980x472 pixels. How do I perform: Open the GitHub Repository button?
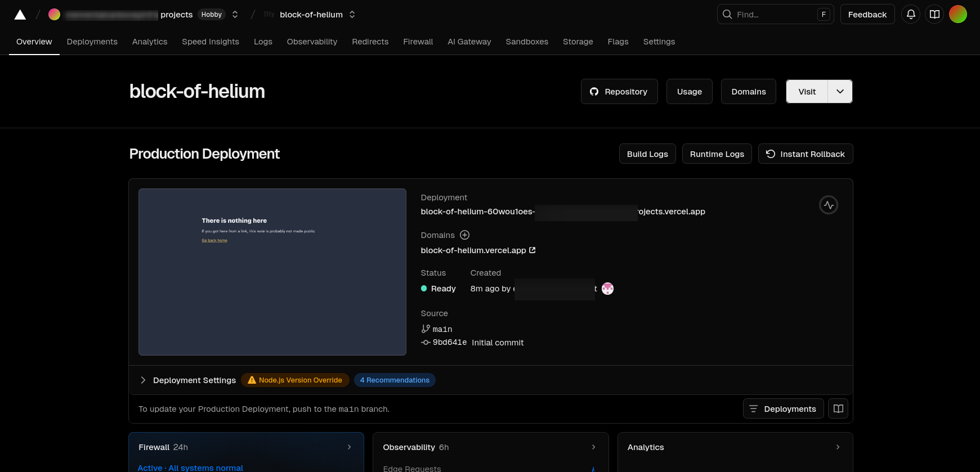(x=619, y=92)
